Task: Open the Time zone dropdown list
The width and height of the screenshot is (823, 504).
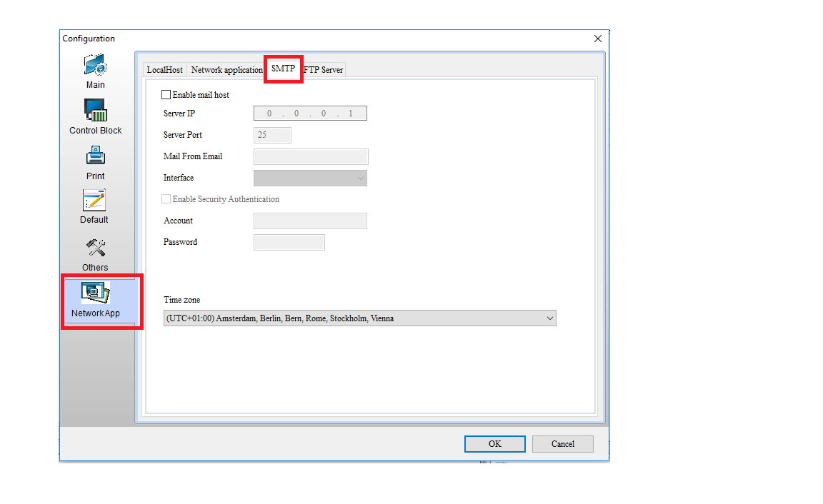Action: coord(359,318)
